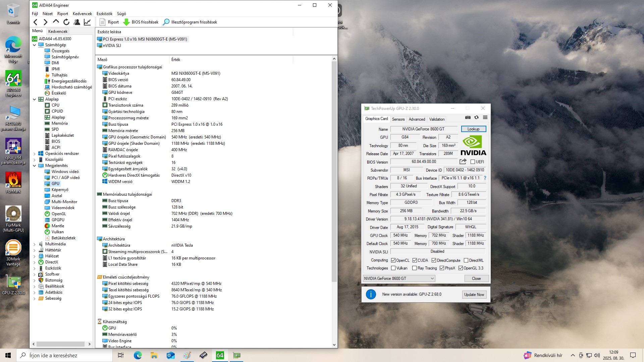Click the AIDA64 refresh toolbar icon
Screen dimensions: 644x362
(x=66, y=22)
